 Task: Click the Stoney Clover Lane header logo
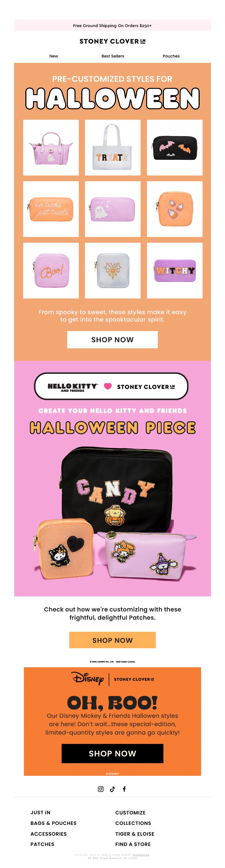click(112, 41)
